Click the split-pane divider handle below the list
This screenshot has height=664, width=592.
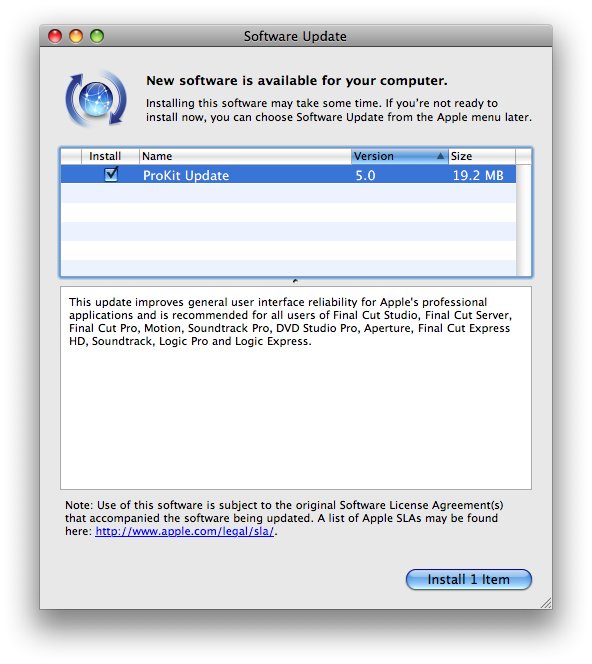click(x=295, y=281)
